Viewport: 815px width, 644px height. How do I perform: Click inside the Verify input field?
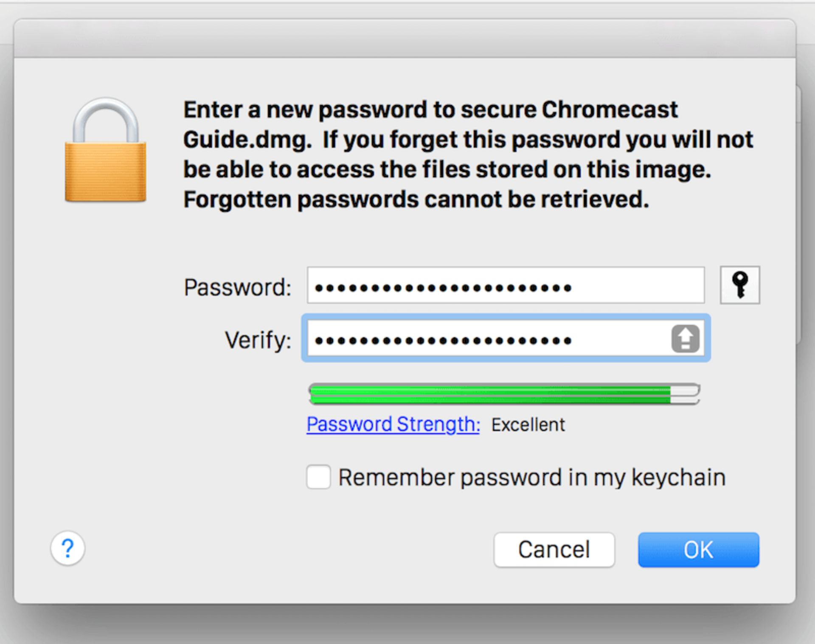(x=488, y=339)
